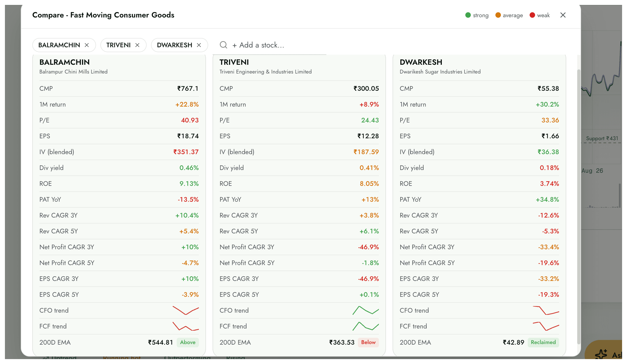The height and width of the screenshot is (364, 627).
Task: Click DWARKESH 200D EMA value ₹42.89
Action: [513, 342]
